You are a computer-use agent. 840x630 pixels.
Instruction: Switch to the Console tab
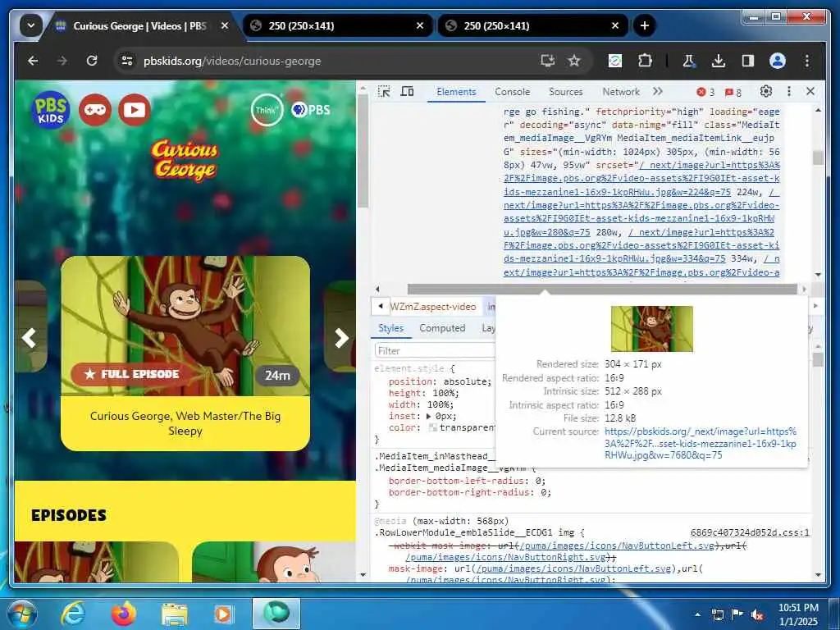point(512,92)
